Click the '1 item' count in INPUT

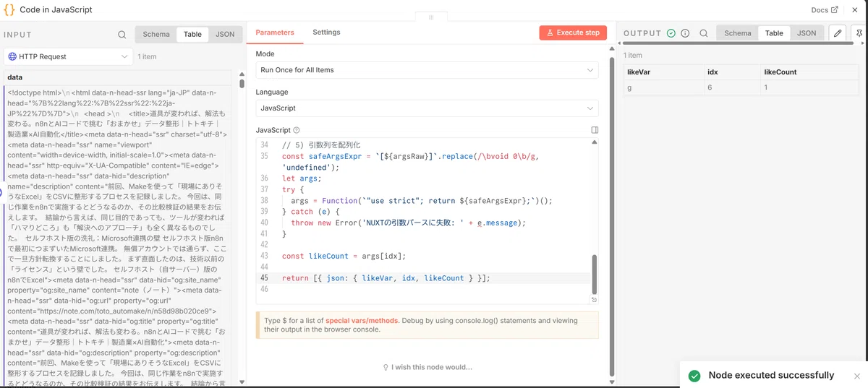coord(148,56)
